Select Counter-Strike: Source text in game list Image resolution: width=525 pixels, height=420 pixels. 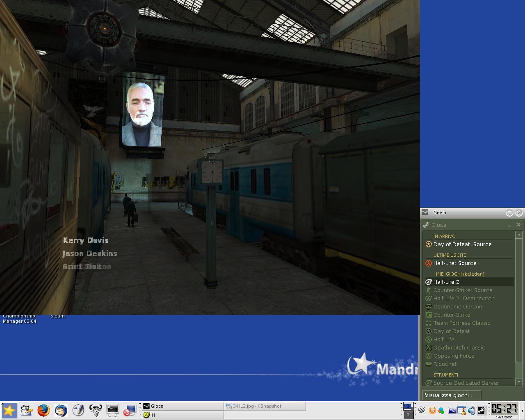tap(463, 290)
